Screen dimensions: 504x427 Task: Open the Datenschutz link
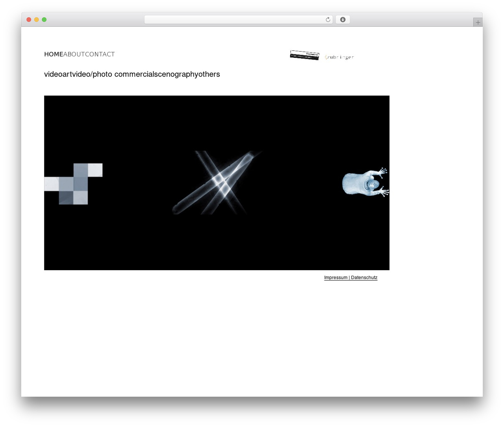tap(364, 278)
